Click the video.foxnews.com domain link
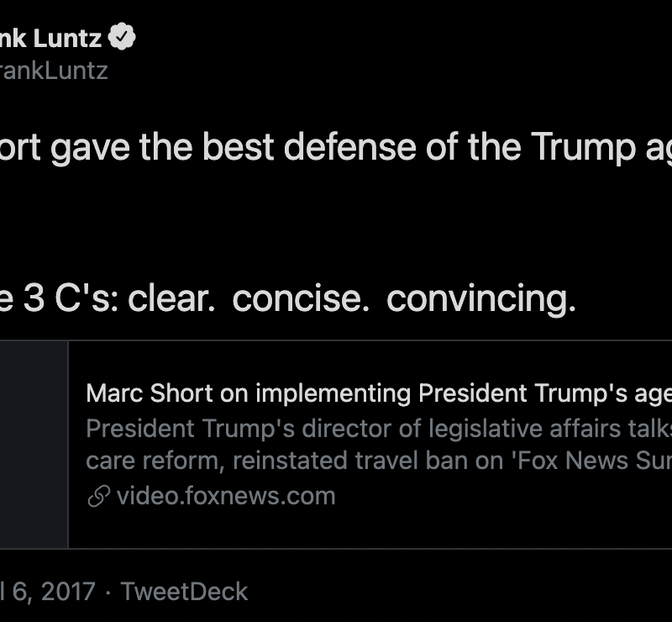This screenshot has height=622, width=672. 226,496
